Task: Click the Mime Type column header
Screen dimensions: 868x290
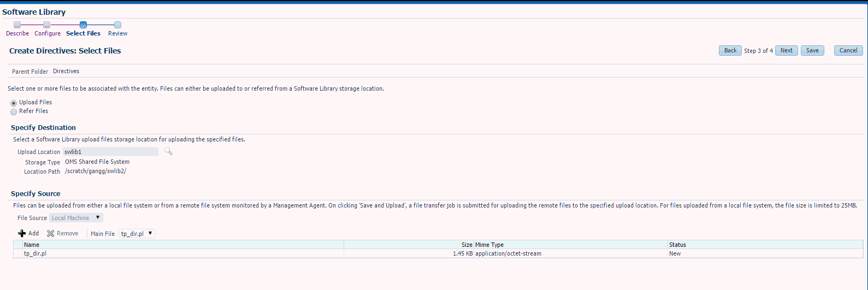Action: pos(571,245)
